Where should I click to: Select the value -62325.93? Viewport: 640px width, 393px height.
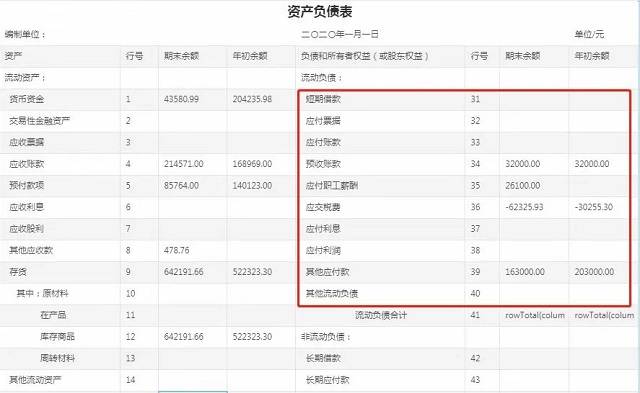pyautogui.click(x=524, y=207)
